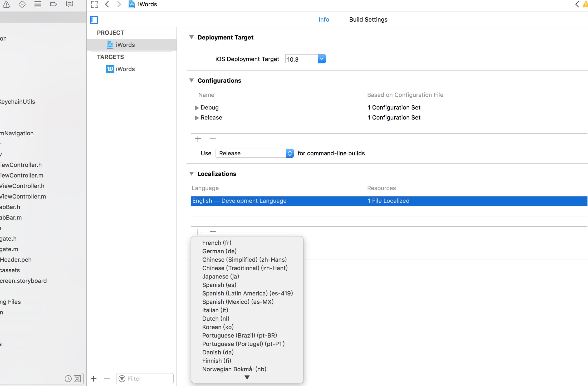
Task: Select Korean (ko) in the language list
Action: (218, 327)
